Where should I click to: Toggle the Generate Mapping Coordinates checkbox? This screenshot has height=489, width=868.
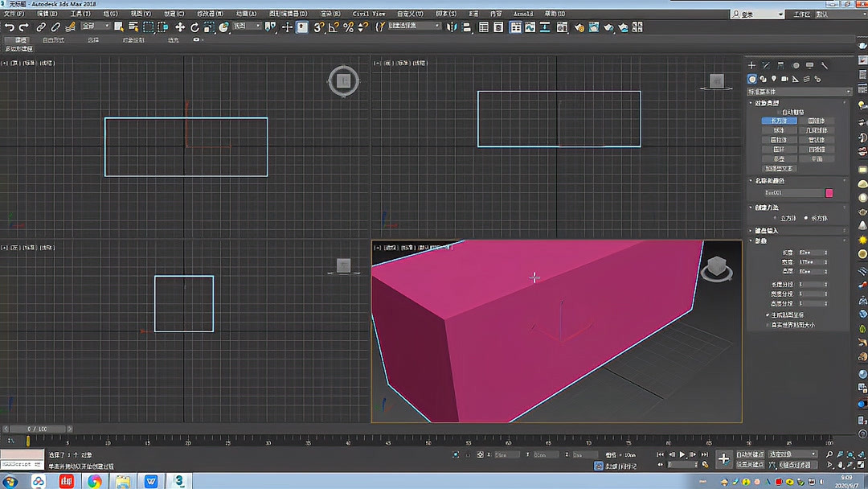pyautogui.click(x=768, y=314)
